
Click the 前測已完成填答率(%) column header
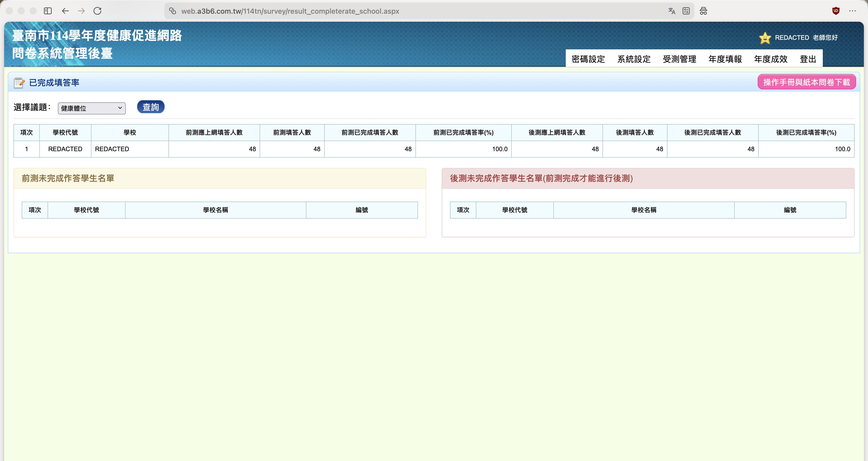pos(464,133)
